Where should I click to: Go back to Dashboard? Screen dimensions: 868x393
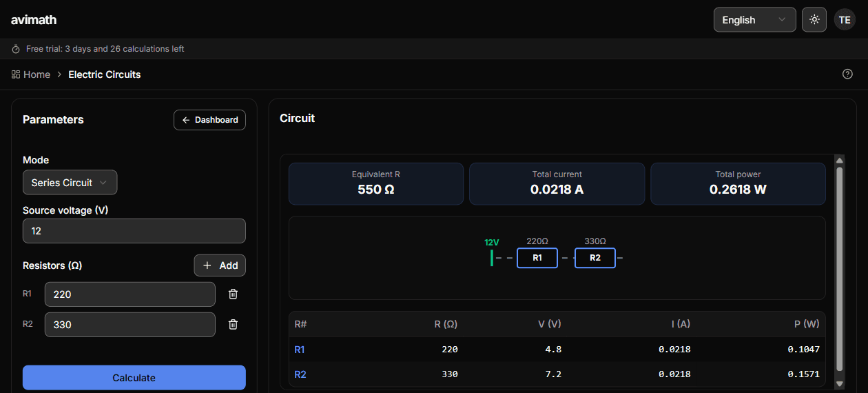click(209, 120)
